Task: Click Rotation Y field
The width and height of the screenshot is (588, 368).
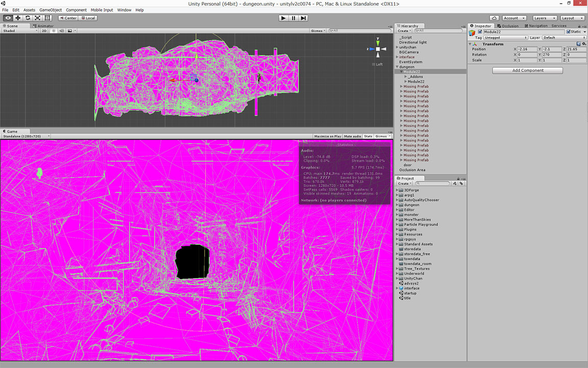Action: click(552, 55)
